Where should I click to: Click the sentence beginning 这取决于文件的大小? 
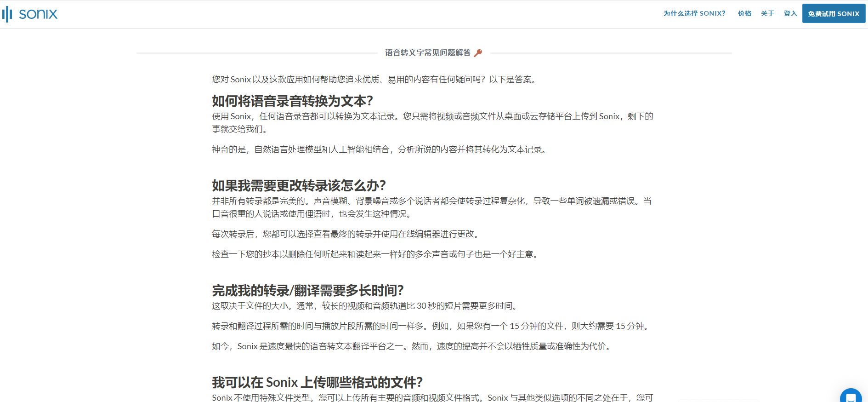(x=366, y=306)
